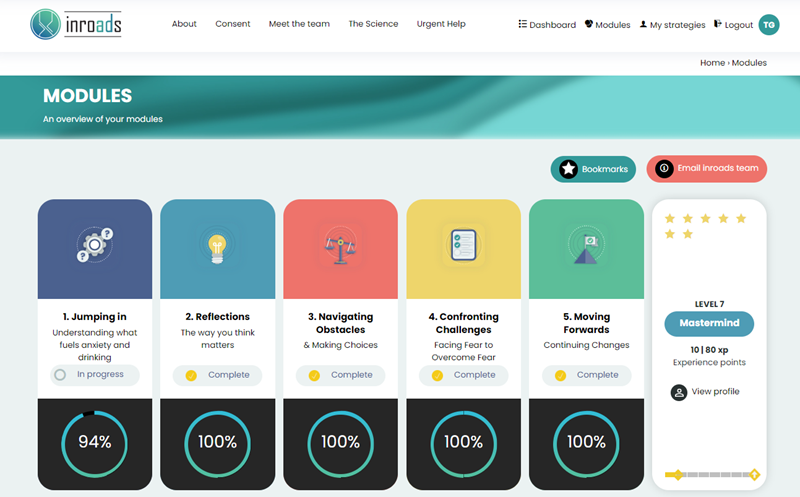
Task: Open Urgent Help
Action: point(441,24)
